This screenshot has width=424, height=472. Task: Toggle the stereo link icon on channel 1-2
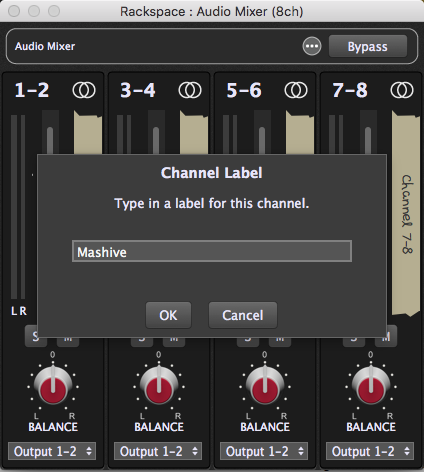84,90
